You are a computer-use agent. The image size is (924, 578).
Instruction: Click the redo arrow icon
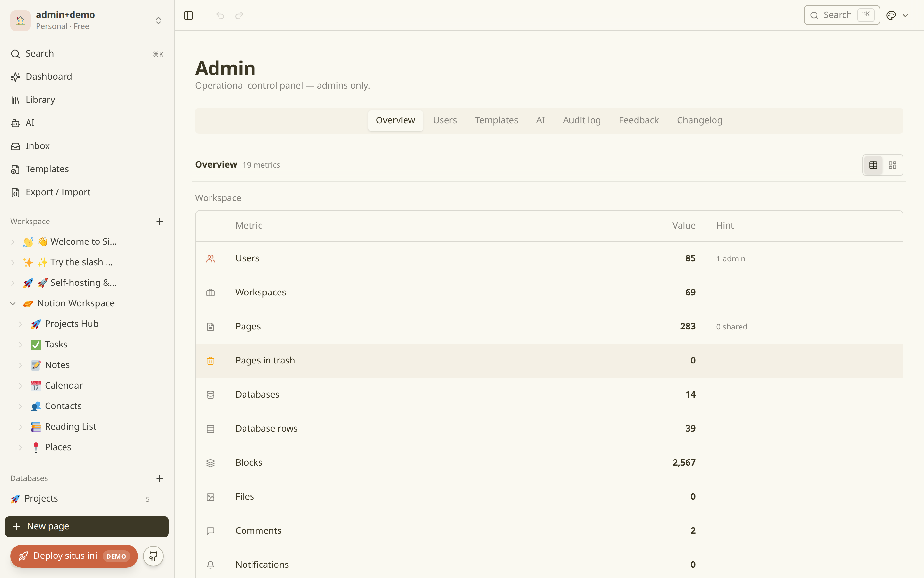(x=239, y=15)
